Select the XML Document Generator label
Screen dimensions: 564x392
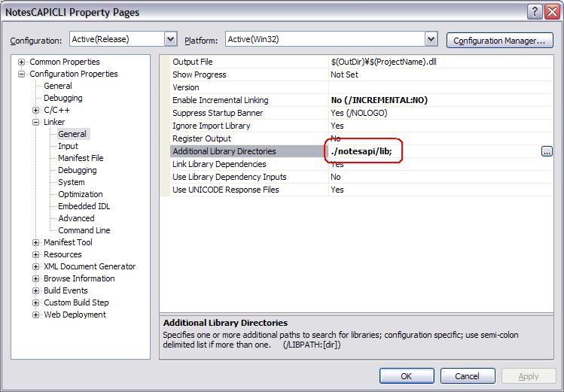(90, 266)
